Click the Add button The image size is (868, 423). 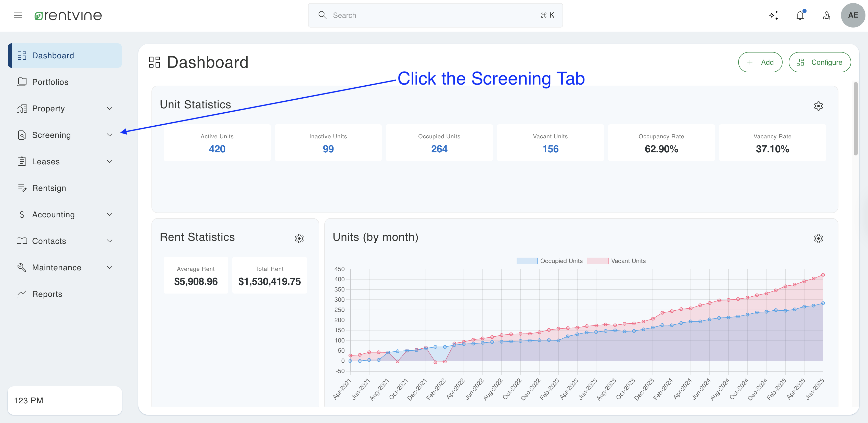tap(760, 62)
